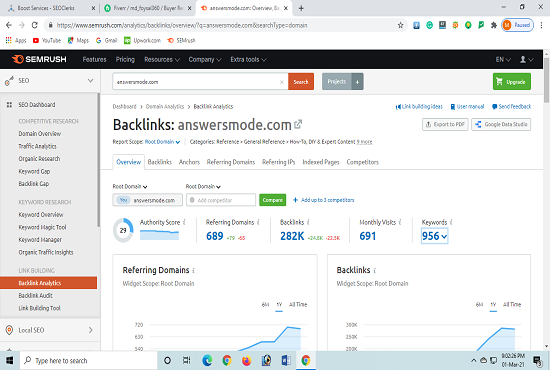Open the Referring IPs tab
This screenshot has width=550, height=370.
coord(279,162)
